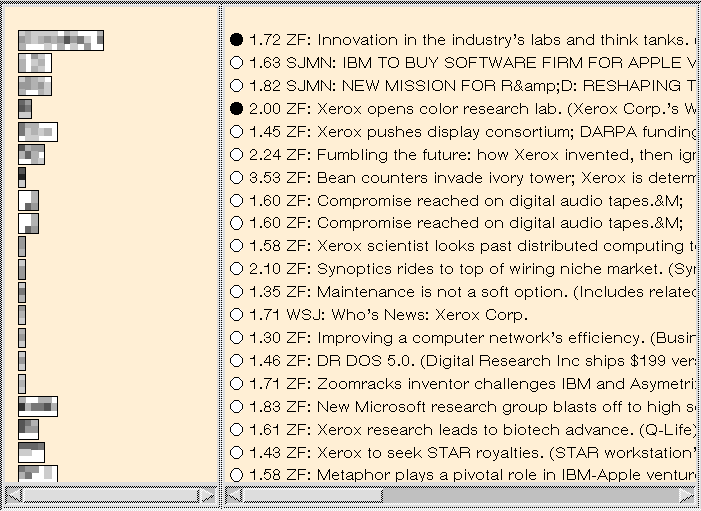This screenshot has width=701, height=511.
Task: Click tile bar for 'Metaphor plays a pivotal role'
Action: coord(38,474)
